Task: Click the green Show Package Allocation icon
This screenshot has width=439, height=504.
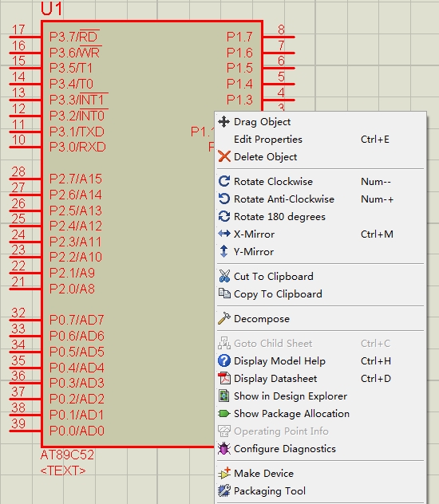Action: 223,413
